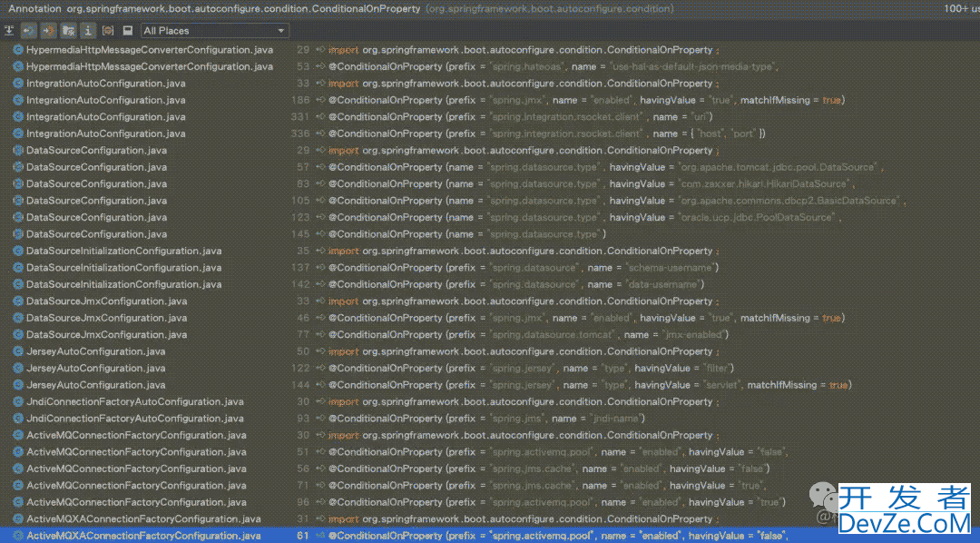The width and height of the screenshot is (980, 543).
Task: Open the All Places scope dropdown
Action: [214, 31]
